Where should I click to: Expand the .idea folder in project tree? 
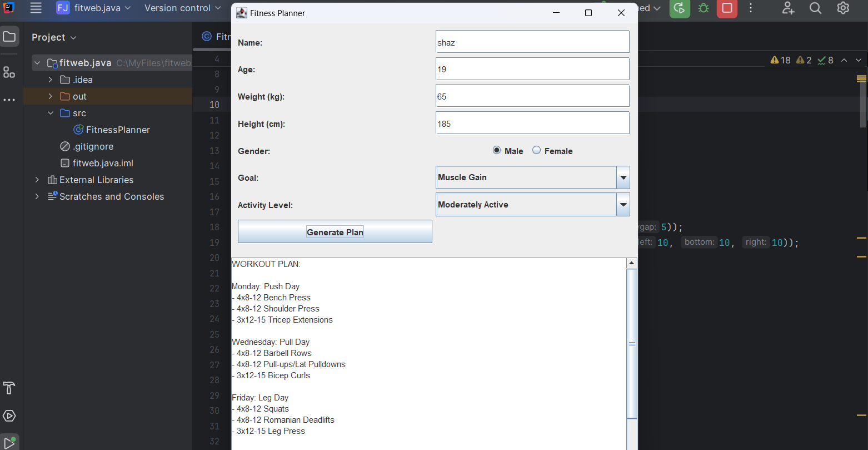point(51,80)
